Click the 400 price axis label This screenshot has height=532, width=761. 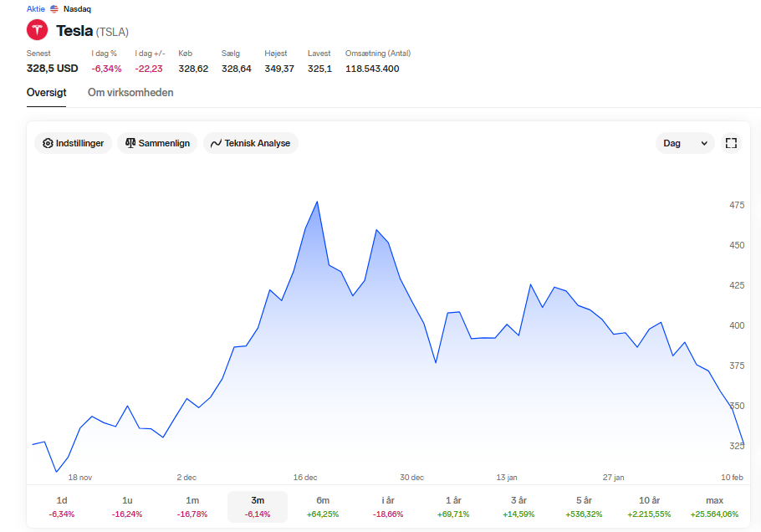(737, 325)
